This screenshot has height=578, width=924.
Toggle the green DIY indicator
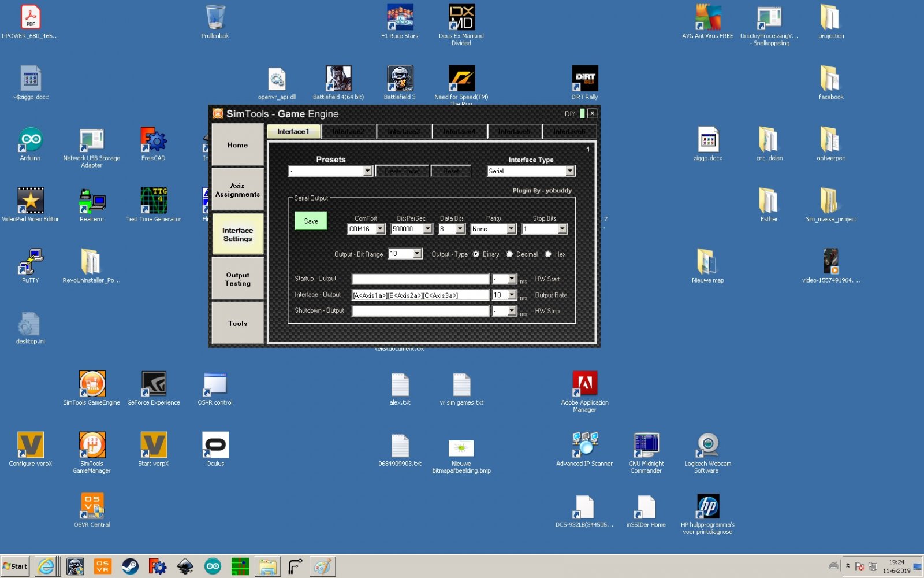[582, 113]
